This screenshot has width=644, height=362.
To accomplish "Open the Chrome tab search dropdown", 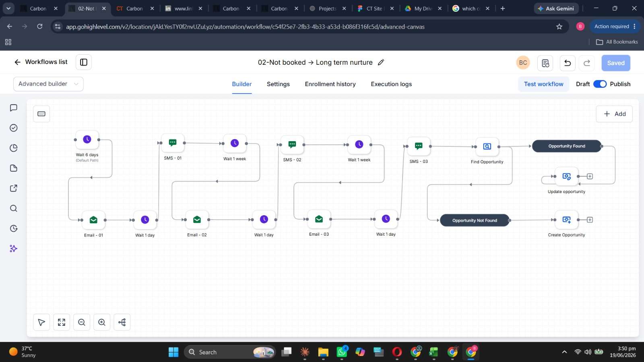I will (x=8, y=8).
